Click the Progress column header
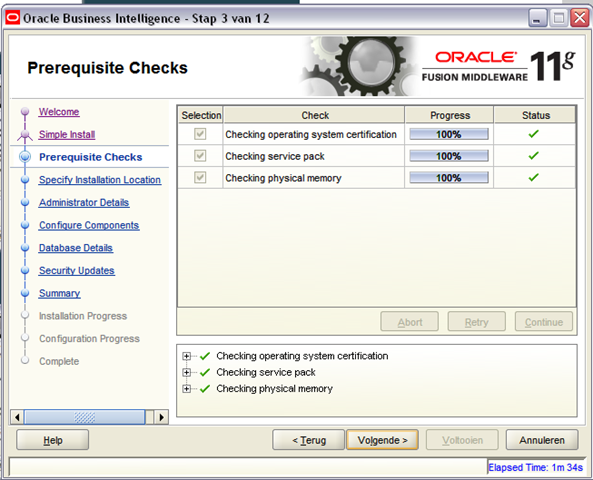 tap(449, 115)
